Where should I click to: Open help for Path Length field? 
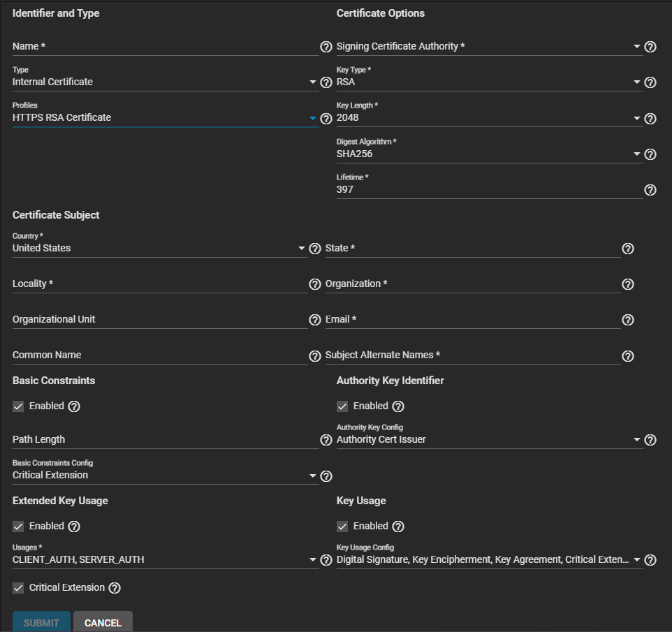326,440
